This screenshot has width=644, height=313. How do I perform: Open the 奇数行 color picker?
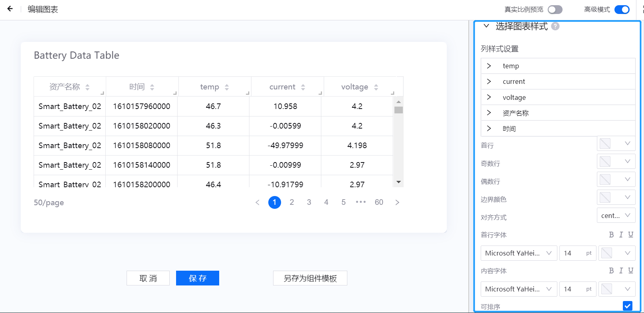tap(616, 161)
